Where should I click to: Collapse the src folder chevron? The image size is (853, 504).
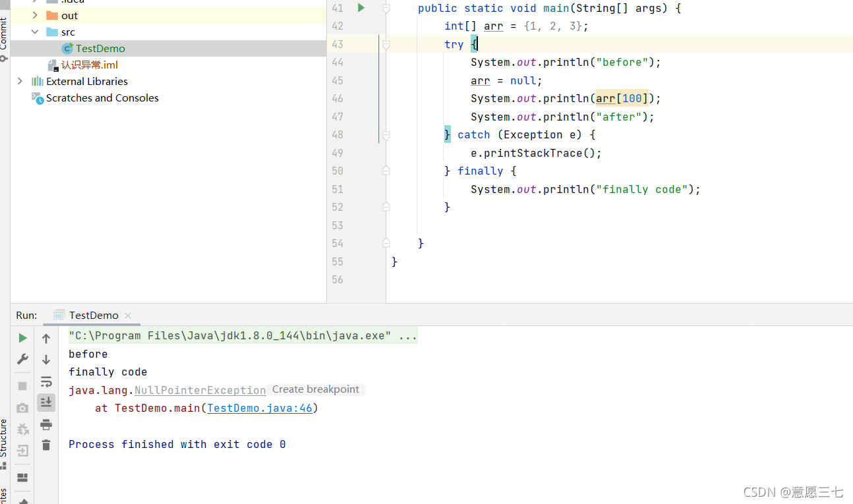[x=35, y=32]
